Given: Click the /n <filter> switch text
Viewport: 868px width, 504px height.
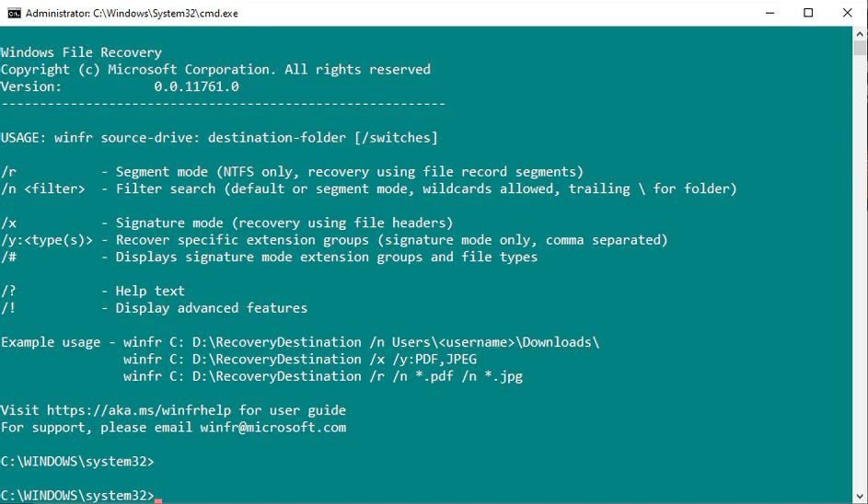Looking at the screenshot, I should tap(42, 189).
